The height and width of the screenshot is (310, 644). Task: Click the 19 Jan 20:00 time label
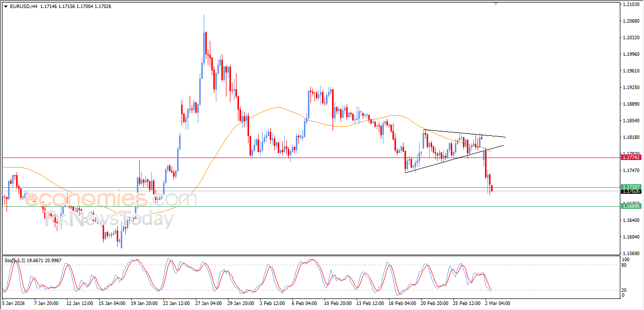(144, 303)
